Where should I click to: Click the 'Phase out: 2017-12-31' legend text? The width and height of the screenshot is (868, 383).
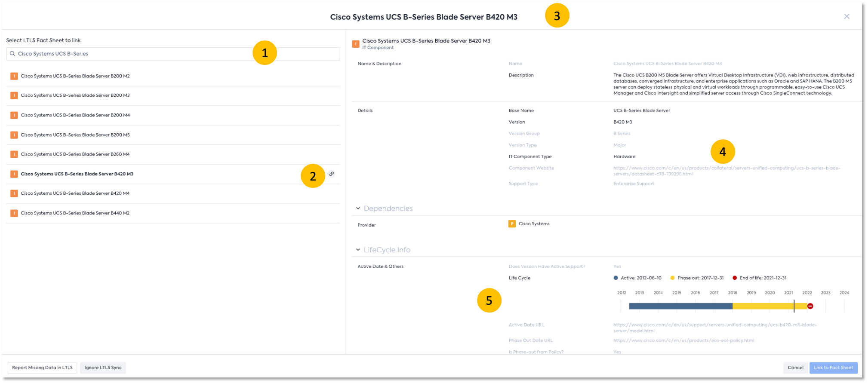701,278
